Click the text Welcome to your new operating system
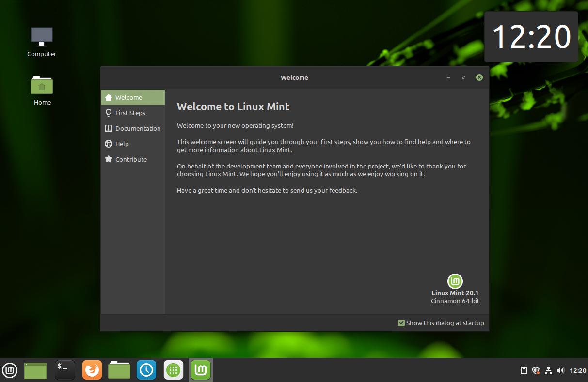The width and height of the screenshot is (588, 382). [x=235, y=126]
